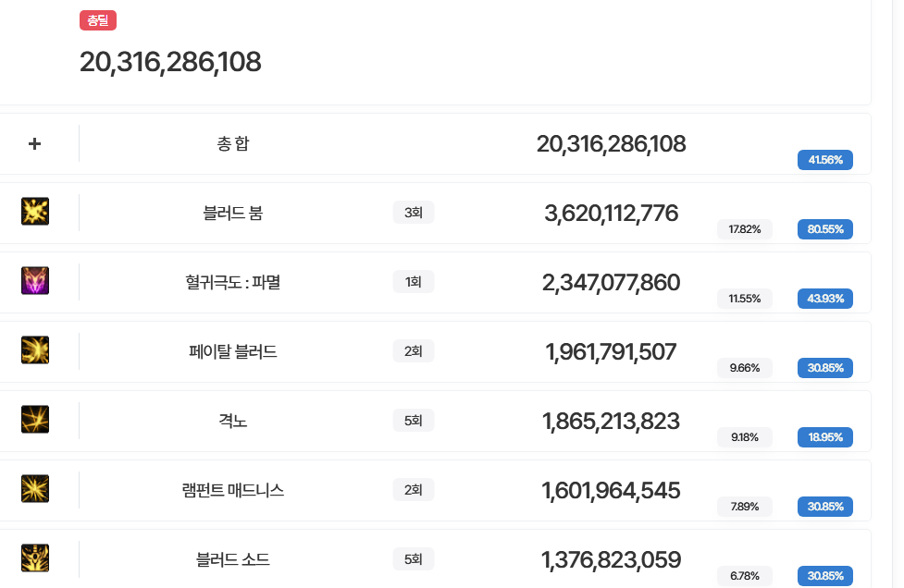Click the 20,316,286,108 total damage header
The image size is (904, 588).
(x=170, y=62)
